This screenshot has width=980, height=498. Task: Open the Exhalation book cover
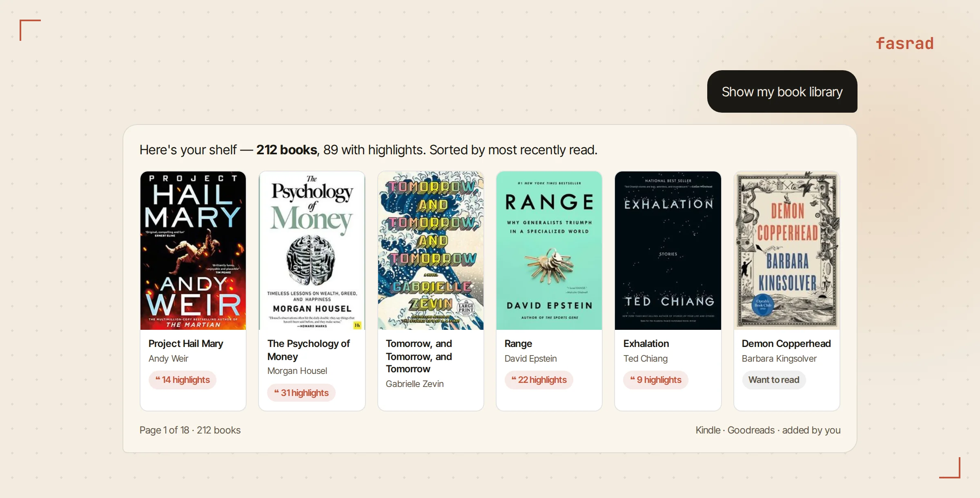(x=668, y=251)
